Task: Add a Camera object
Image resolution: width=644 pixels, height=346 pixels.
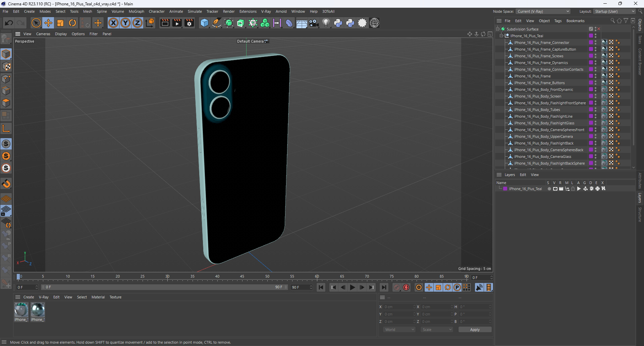Action: 314,23
